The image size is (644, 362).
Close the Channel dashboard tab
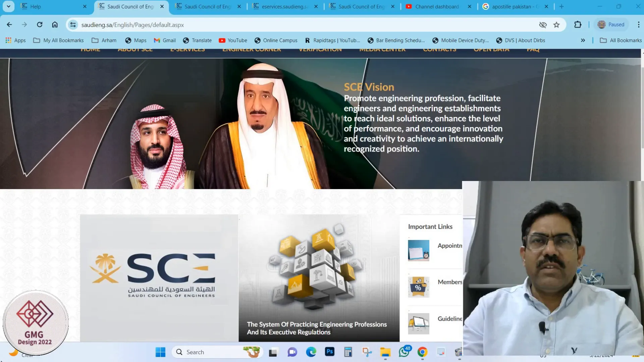click(469, 6)
